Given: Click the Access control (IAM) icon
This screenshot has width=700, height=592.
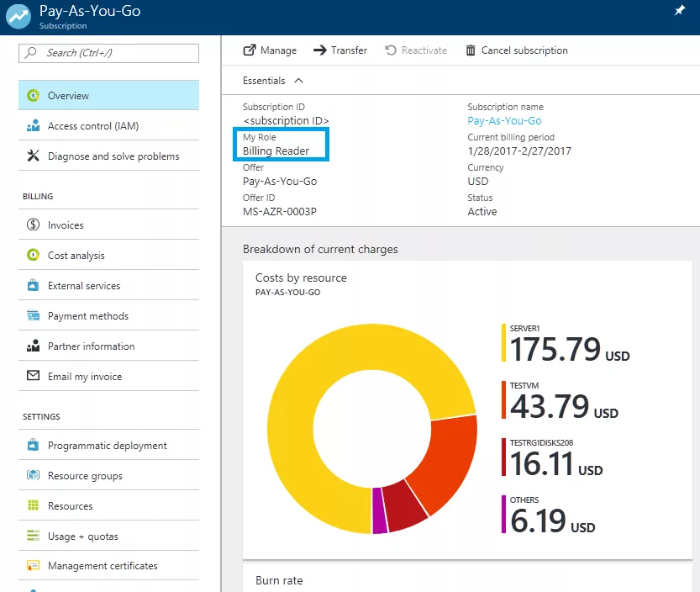Looking at the screenshot, I should pyautogui.click(x=33, y=125).
